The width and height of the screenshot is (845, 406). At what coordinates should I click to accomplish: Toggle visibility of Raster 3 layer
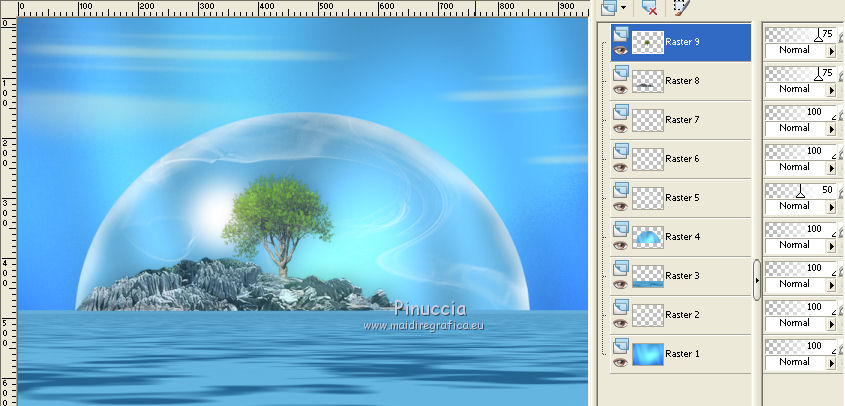pos(621,284)
